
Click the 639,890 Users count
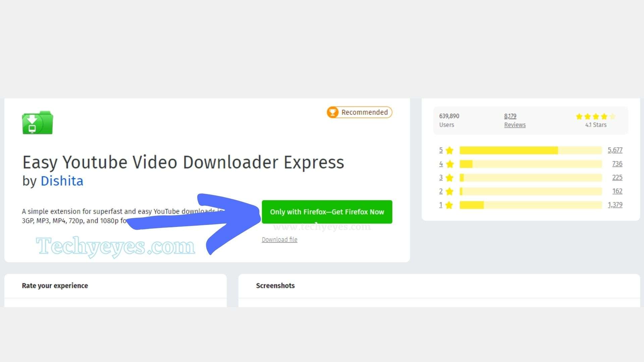(449, 120)
